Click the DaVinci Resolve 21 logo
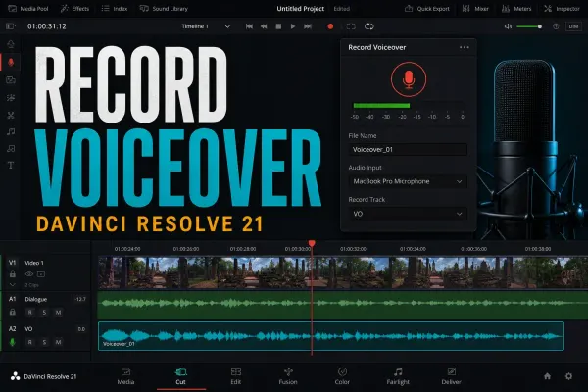 [43, 376]
